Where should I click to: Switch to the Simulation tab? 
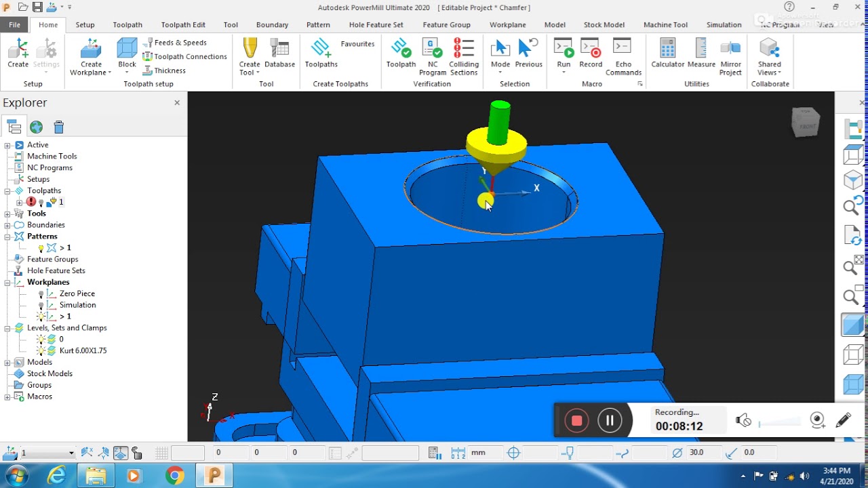[724, 24]
